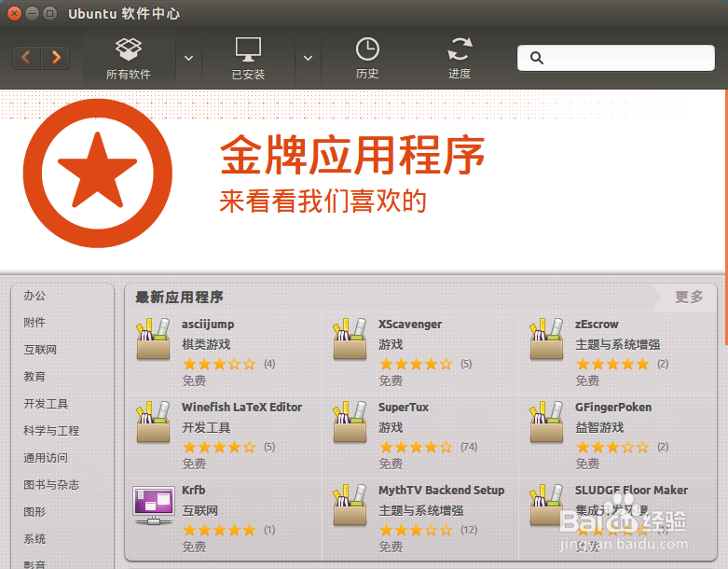Open the 进度 (Progress) refresh icon

(x=460, y=49)
